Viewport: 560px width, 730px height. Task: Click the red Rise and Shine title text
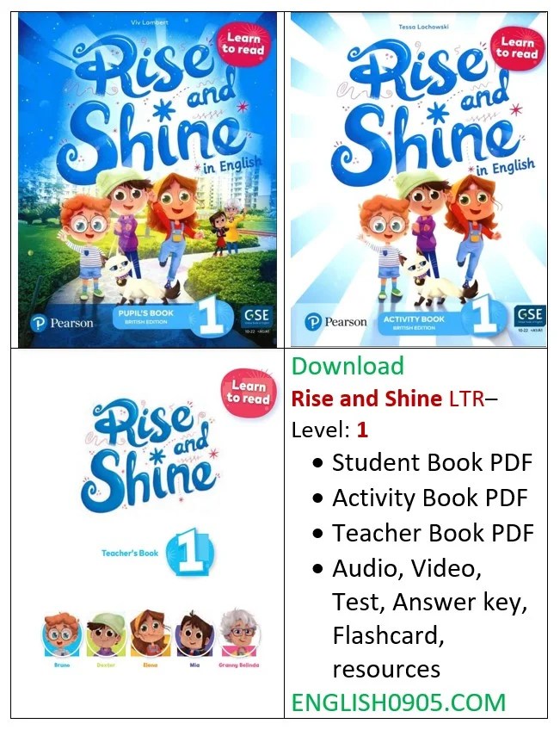pyautogui.click(x=366, y=399)
